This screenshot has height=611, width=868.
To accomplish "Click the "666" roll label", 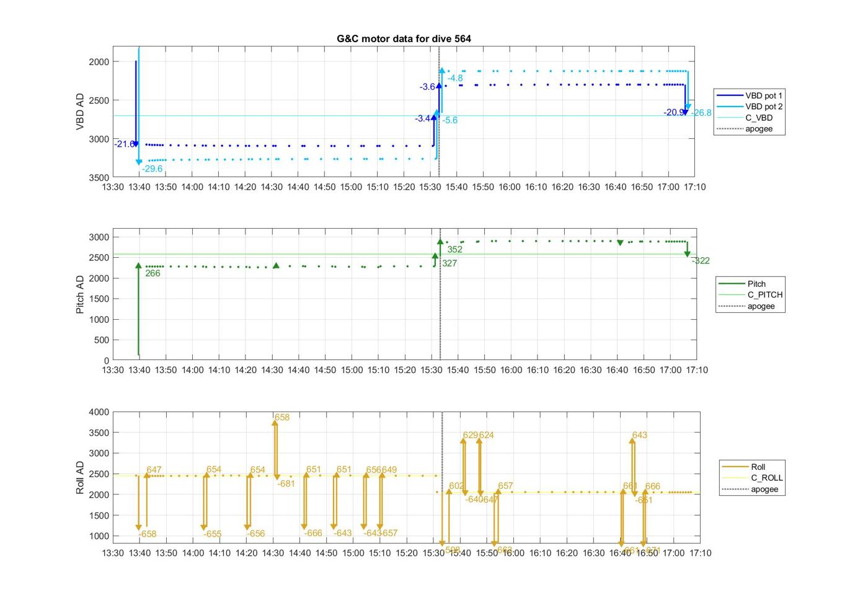I will point(653,486).
